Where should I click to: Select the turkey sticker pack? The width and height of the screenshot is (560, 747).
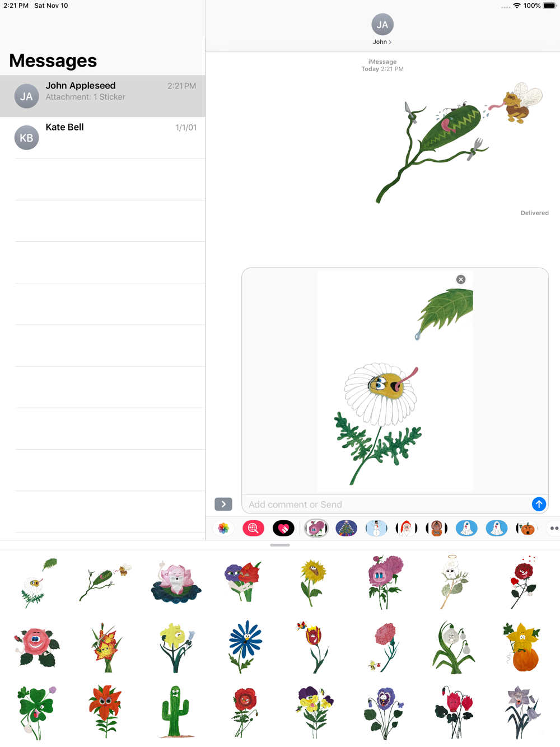[x=437, y=528]
